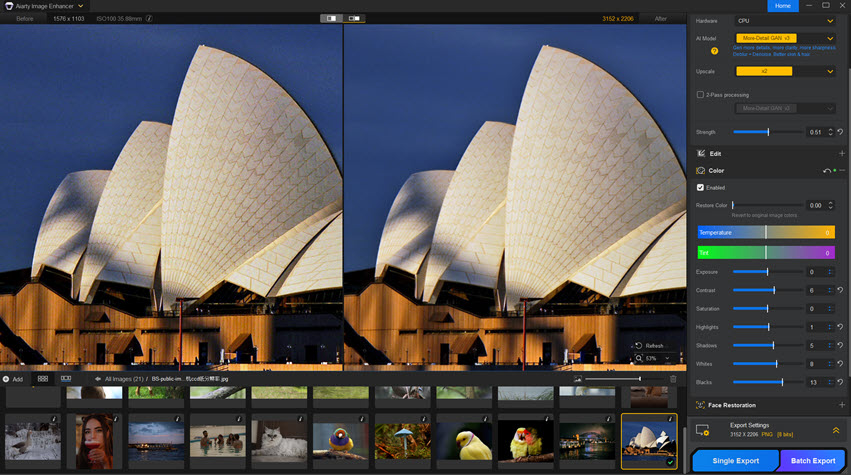The height and width of the screenshot is (475, 851).
Task: Reset the Contrast value
Action: (x=840, y=290)
